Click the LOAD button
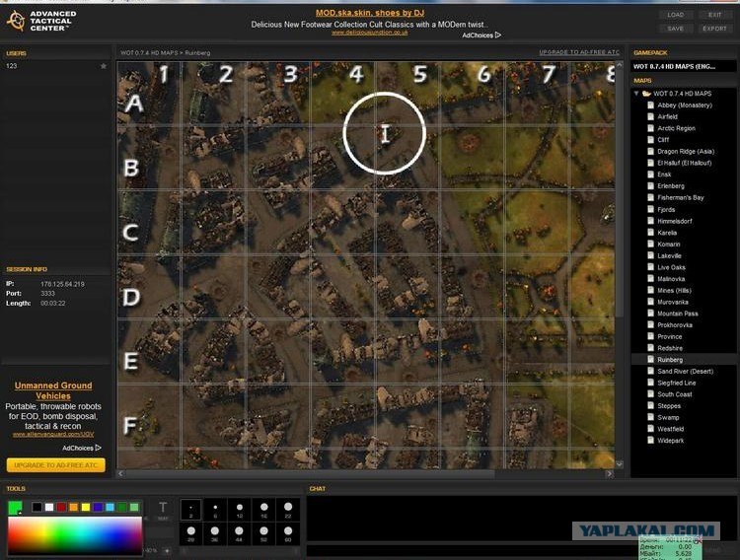The width and height of the screenshot is (740, 560). 675,15
